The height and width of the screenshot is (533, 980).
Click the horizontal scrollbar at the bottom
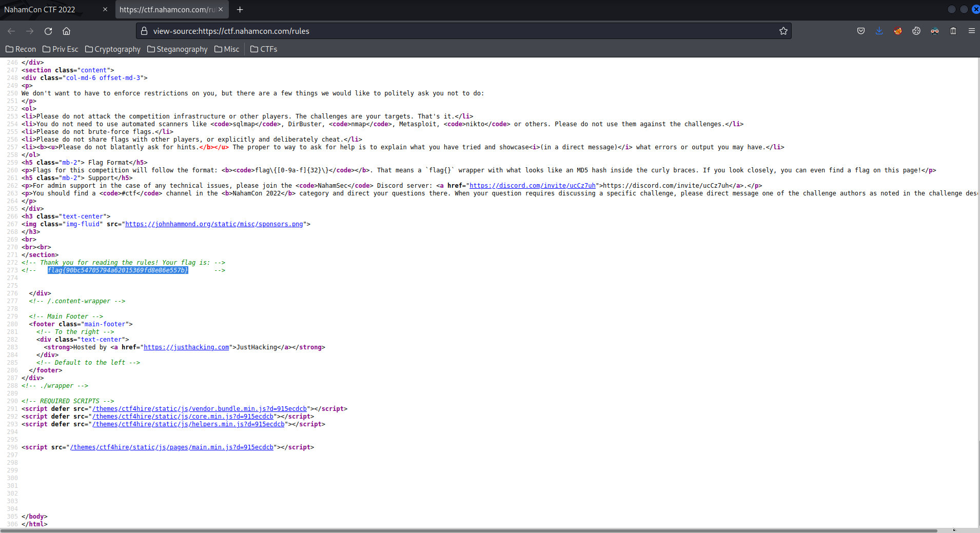pos(468,530)
